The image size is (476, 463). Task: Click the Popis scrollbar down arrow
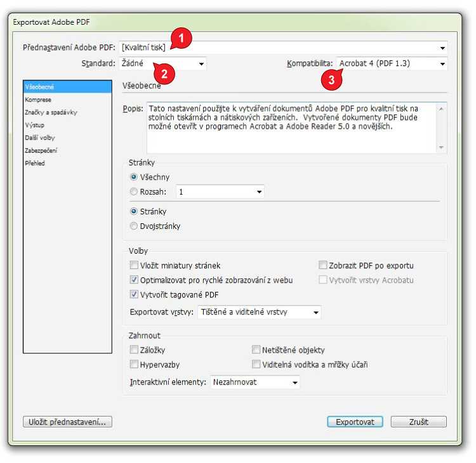pos(441,147)
